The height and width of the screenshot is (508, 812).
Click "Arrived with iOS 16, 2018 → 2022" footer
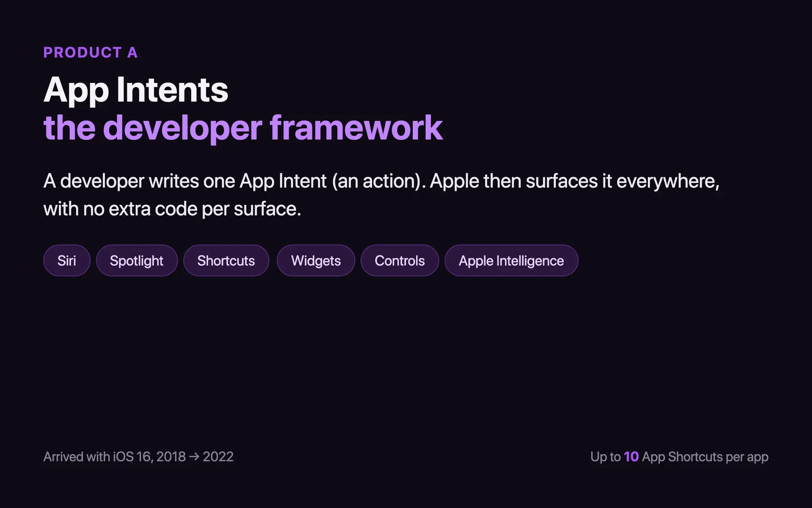[138, 457]
